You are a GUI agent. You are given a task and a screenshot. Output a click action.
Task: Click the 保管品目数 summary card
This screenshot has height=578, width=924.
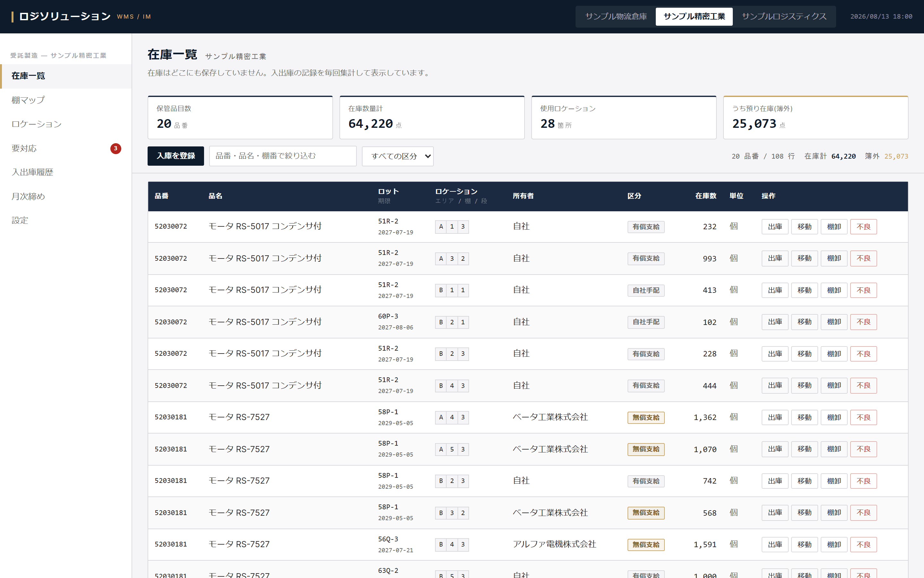(240, 117)
